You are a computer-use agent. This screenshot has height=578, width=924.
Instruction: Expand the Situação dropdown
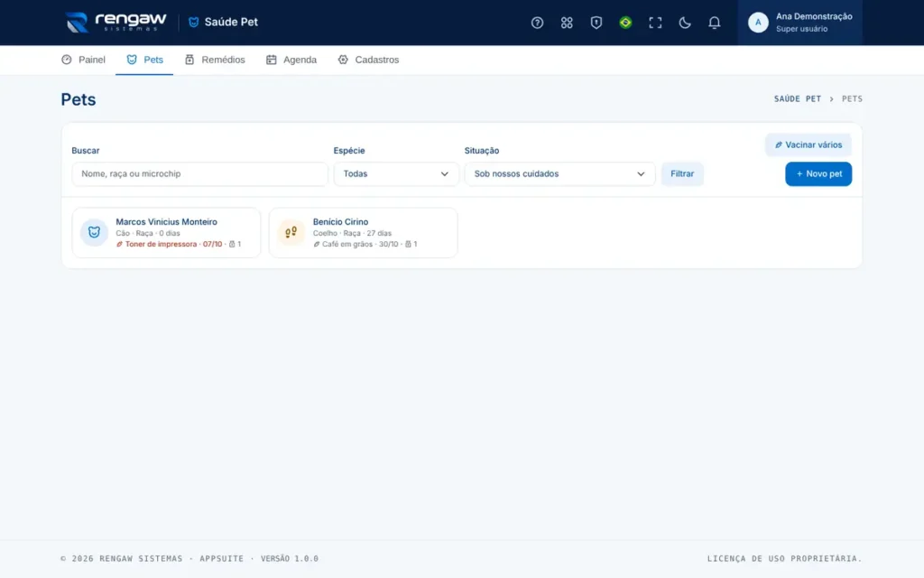[x=559, y=174]
